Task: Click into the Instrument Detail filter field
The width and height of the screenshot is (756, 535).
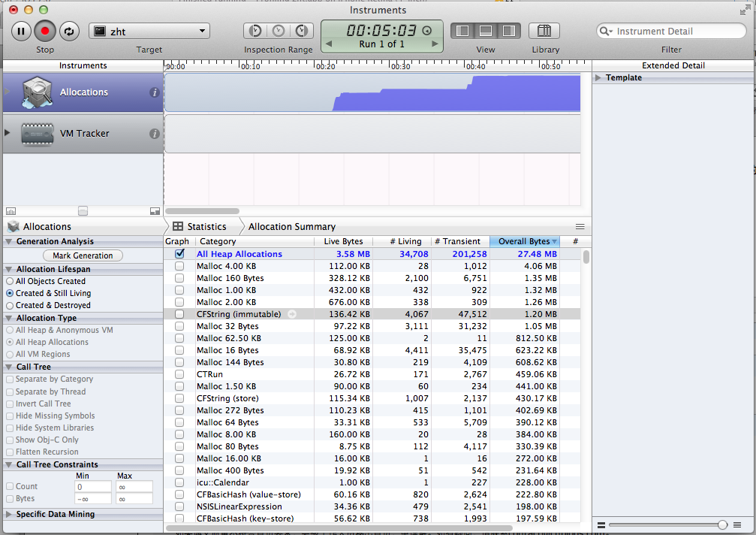Action: [671, 32]
